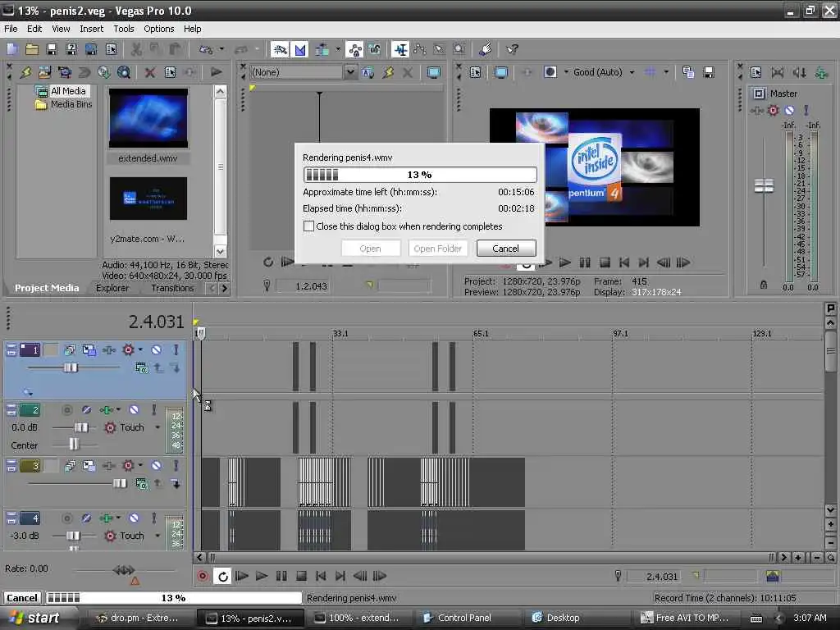Open undo history dropdown arrow

[221, 49]
